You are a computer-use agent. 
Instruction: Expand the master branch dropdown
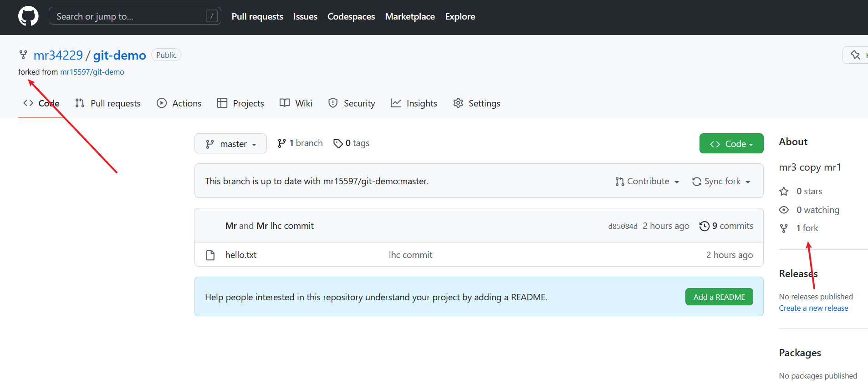click(230, 143)
